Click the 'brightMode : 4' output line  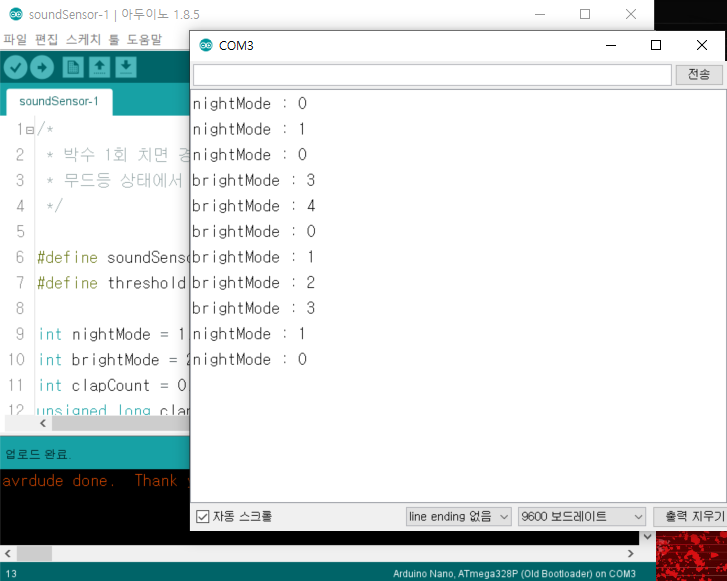[x=254, y=206]
